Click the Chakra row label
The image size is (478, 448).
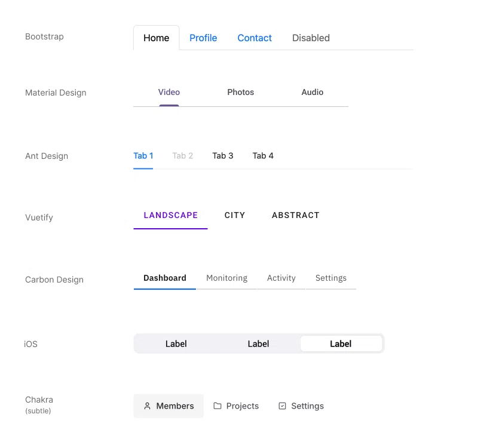(39, 400)
